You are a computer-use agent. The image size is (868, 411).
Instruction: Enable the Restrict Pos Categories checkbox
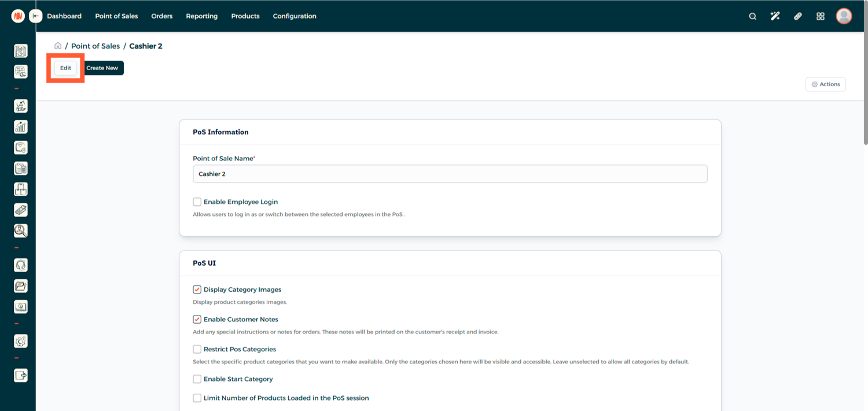pos(197,349)
